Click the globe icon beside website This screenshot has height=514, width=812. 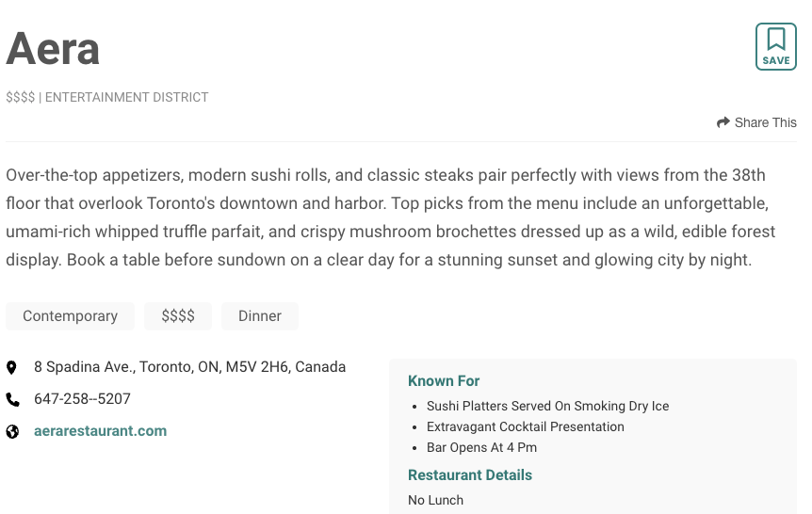point(12,431)
